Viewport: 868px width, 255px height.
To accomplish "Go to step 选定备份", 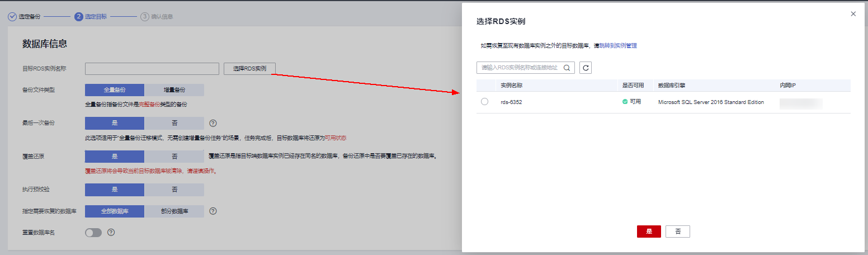I will [24, 16].
